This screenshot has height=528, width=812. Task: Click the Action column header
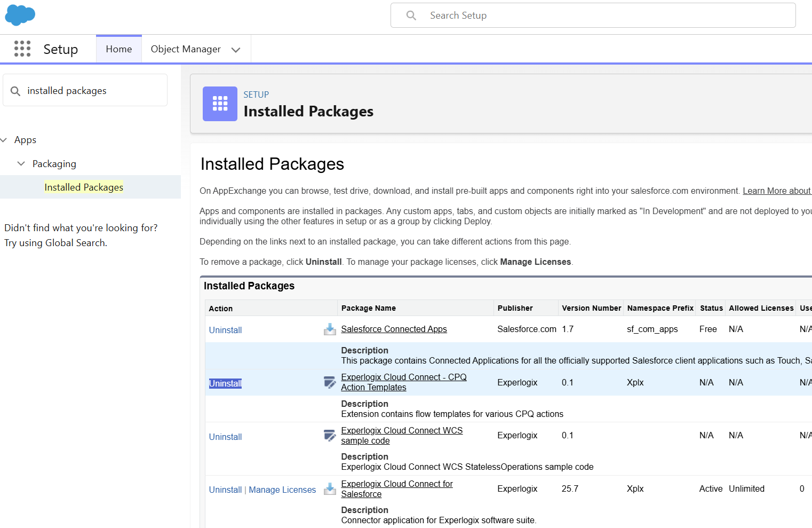click(x=220, y=309)
